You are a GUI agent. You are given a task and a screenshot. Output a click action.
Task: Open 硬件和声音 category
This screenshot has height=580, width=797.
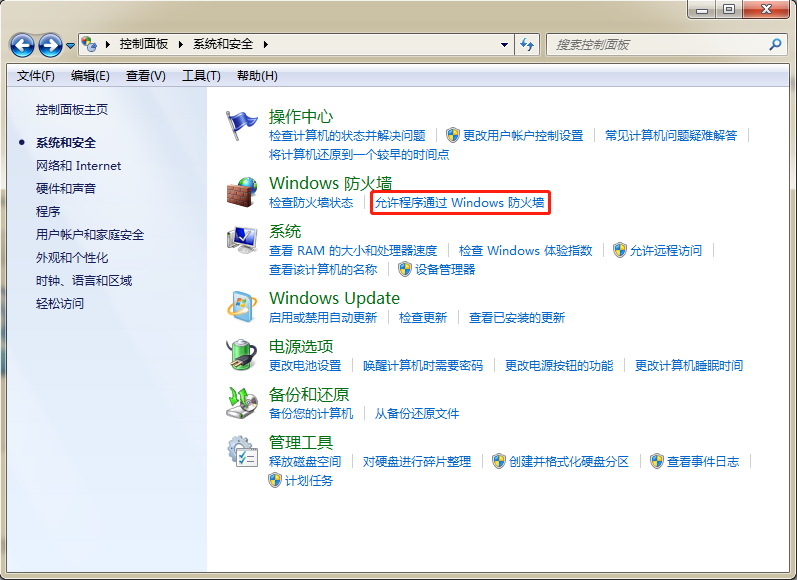[x=66, y=189]
